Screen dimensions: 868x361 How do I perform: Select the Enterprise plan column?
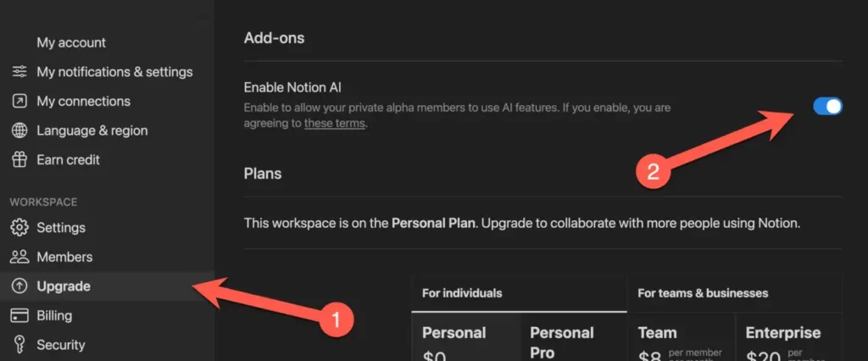pos(789,337)
